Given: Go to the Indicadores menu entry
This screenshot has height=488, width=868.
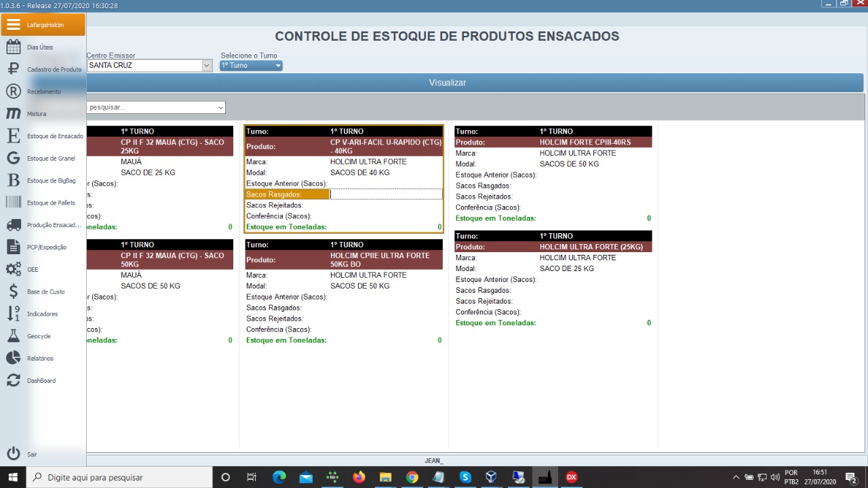Looking at the screenshot, I should (42, 314).
